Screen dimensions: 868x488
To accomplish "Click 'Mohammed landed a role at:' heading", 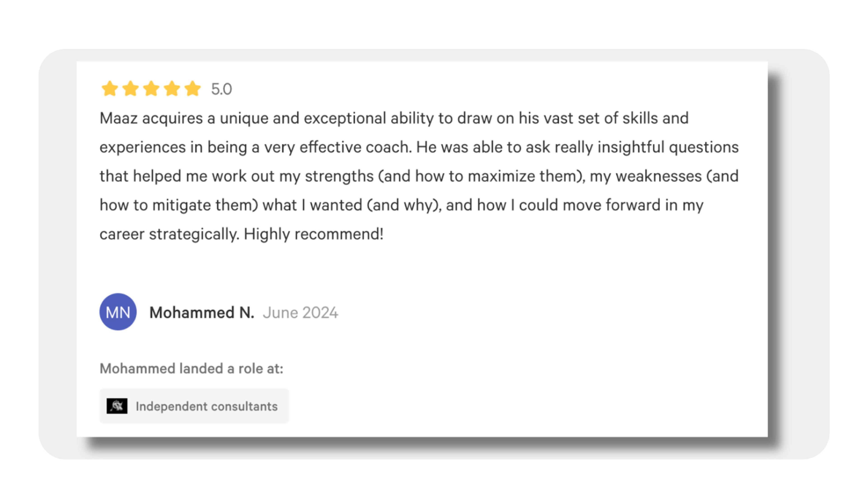I will tap(191, 368).
